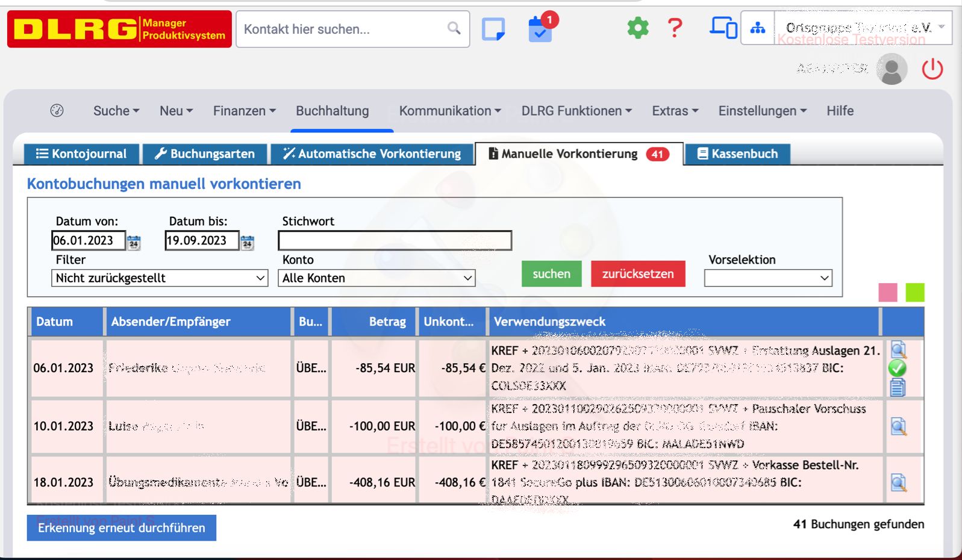Click the Unkont... column header

(452, 322)
